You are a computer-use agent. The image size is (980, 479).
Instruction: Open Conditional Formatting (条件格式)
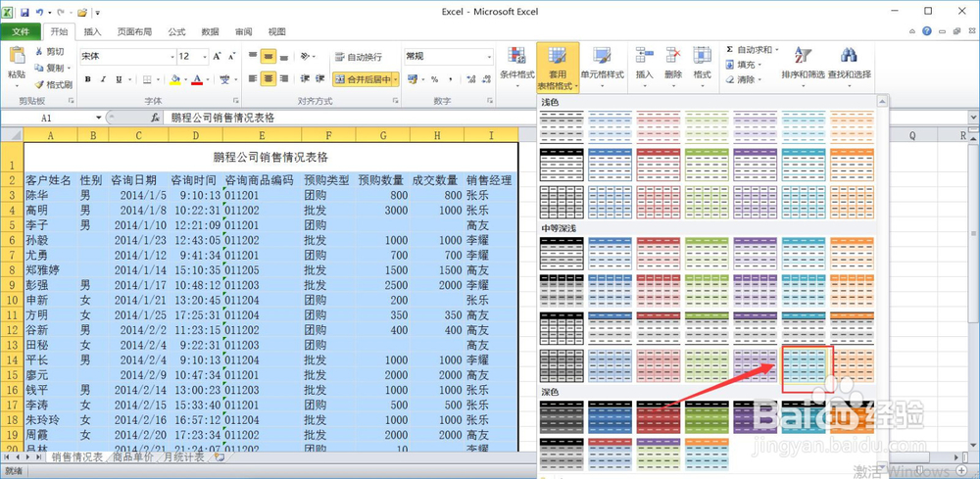click(x=516, y=66)
